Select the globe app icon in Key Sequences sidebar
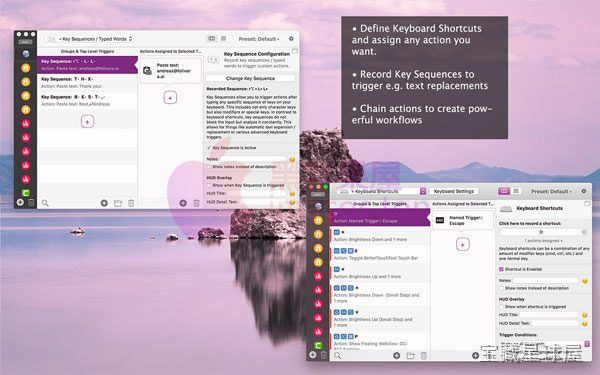Viewport: 600px width, 375px height. [x=26, y=54]
